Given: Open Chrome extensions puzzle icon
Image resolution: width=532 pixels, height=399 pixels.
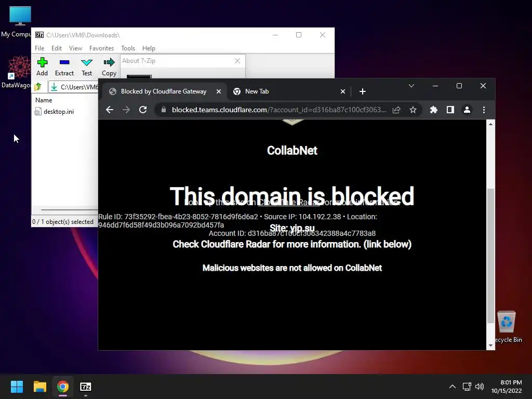Looking at the screenshot, I should click(x=434, y=110).
